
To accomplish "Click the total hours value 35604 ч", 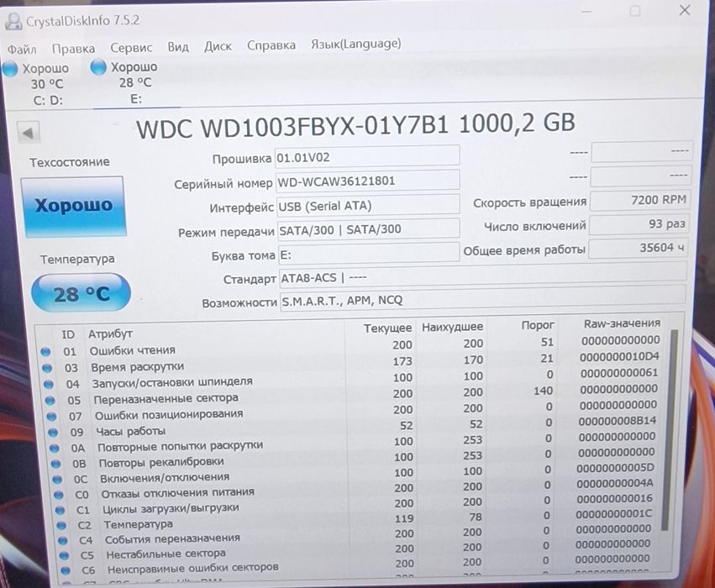I will pos(638,248).
